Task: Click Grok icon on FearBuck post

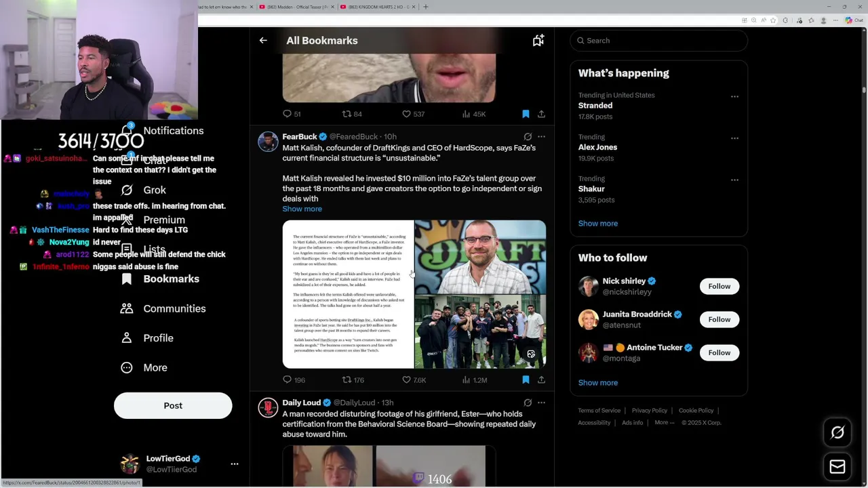Action: (528, 137)
